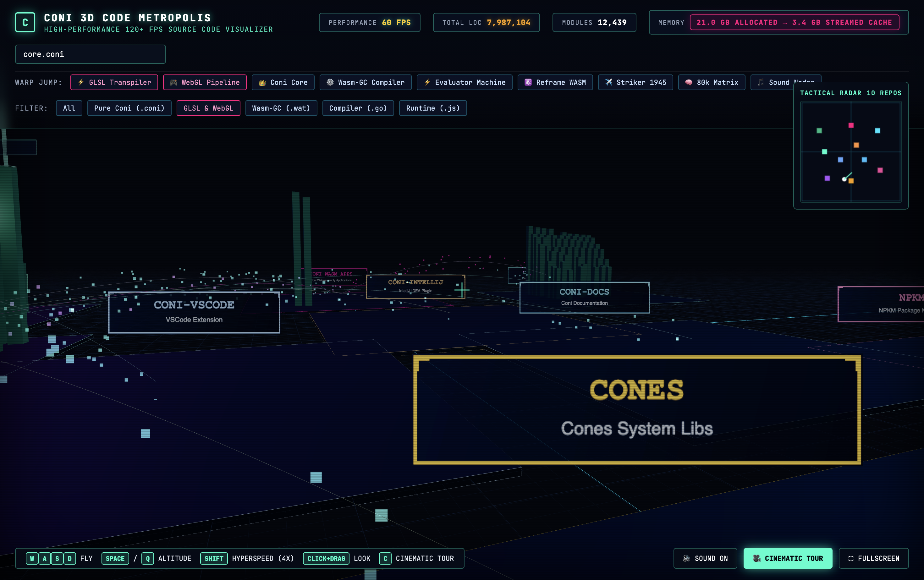
Task: Click the dark green repo square on radar
Action: click(x=819, y=130)
